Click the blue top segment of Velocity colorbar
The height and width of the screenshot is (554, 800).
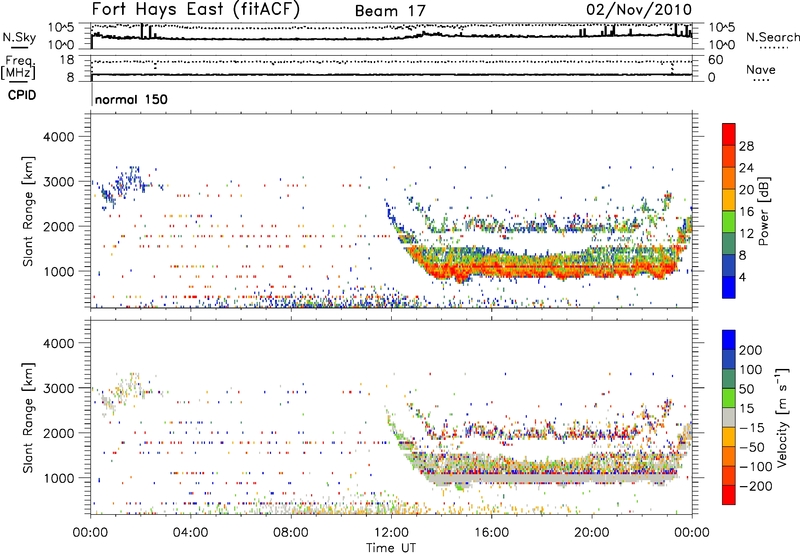point(729,340)
